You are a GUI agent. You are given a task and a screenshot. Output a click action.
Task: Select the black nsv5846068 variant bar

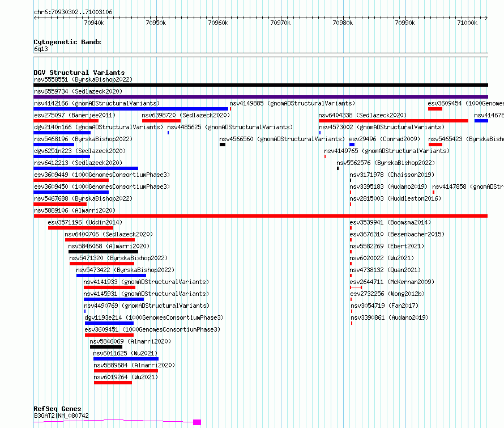[103, 252]
